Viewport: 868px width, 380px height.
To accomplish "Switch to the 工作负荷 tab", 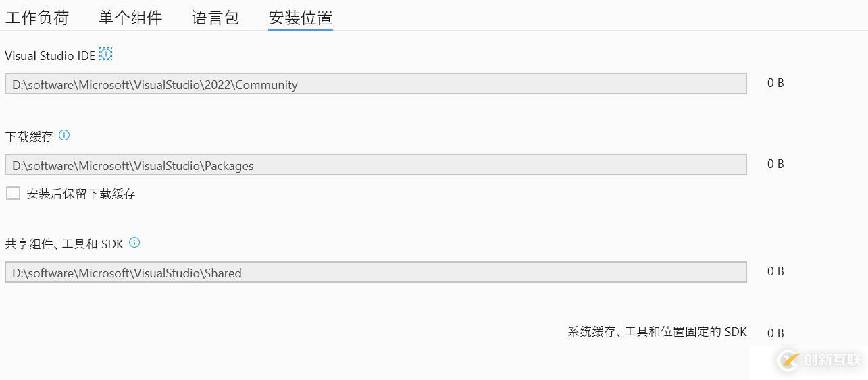I will 37,18.
